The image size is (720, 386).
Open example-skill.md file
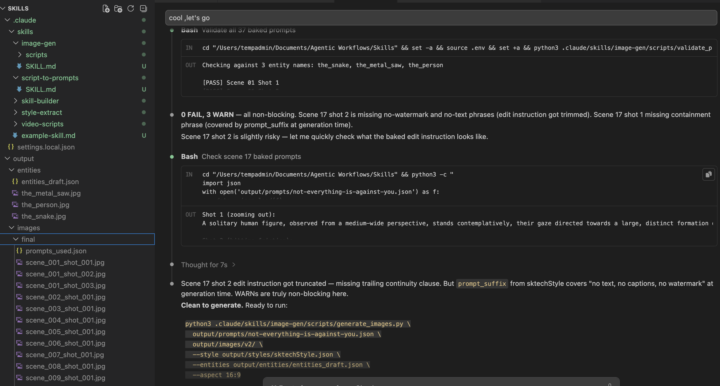tap(48, 135)
